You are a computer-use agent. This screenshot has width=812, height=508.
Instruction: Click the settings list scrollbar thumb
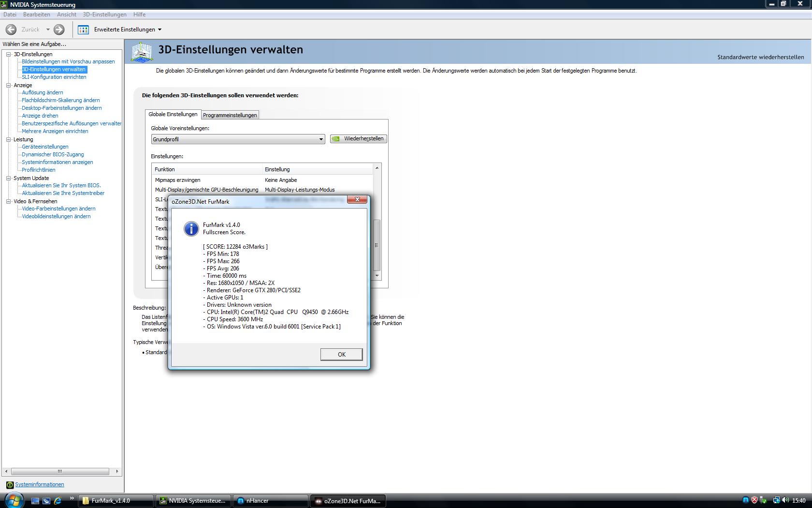point(377,245)
